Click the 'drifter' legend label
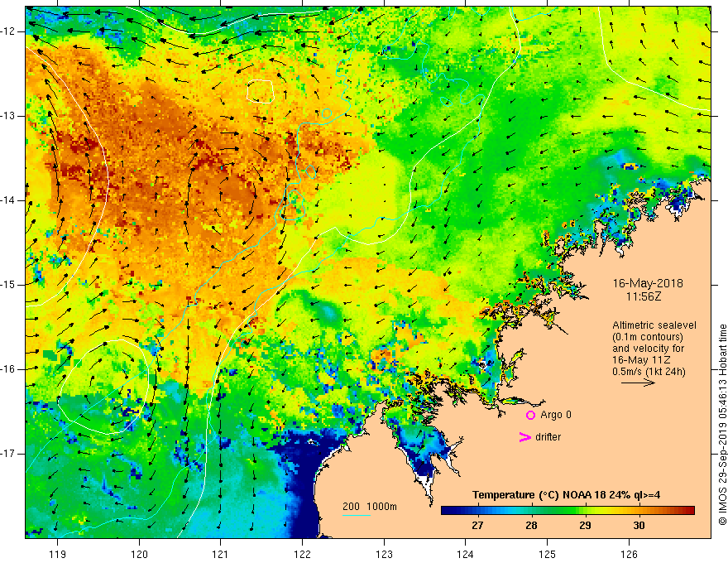The width and height of the screenshot is (728, 563). pyautogui.click(x=548, y=437)
